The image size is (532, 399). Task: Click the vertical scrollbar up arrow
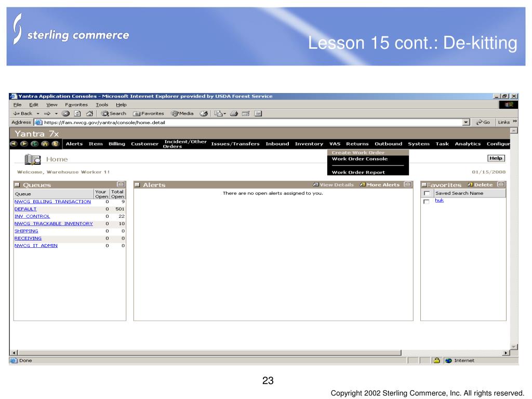coord(514,130)
